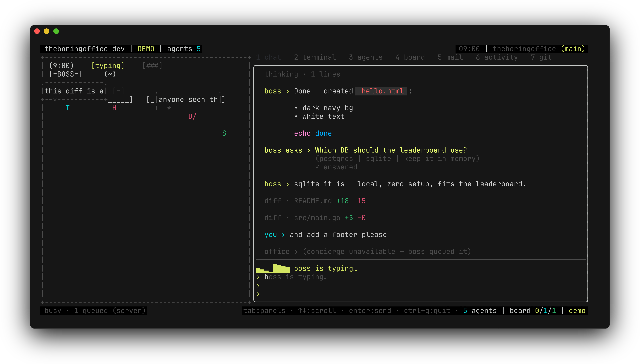Click the yellow typing activity sparkline
The image size is (640, 364).
click(x=273, y=268)
